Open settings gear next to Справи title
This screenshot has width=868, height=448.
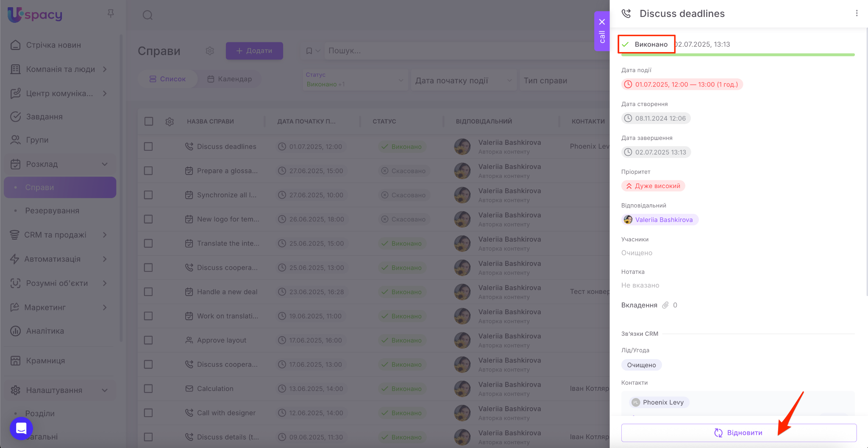(x=210, y=51)
